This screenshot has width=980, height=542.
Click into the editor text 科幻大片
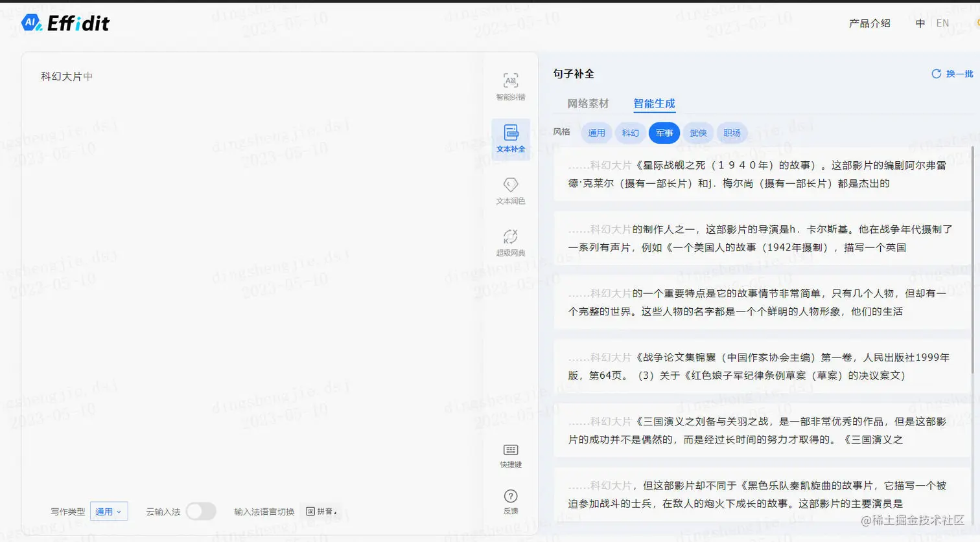coord(62,76)
